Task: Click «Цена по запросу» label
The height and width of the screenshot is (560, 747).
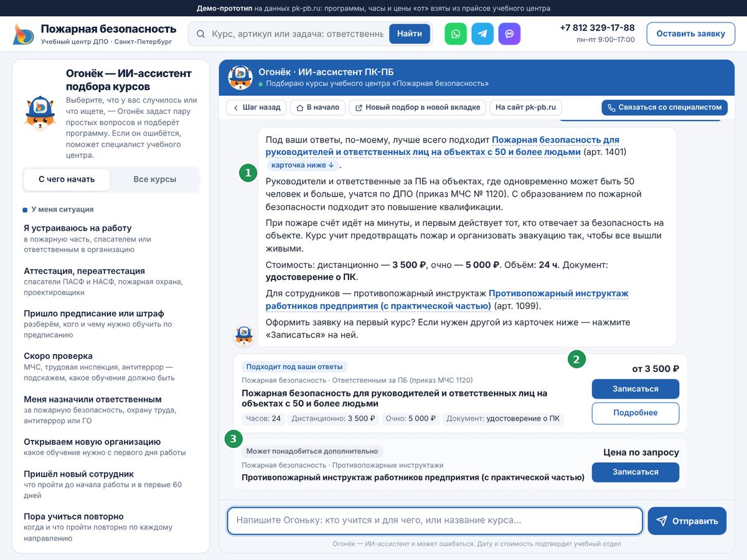Action: pyautogui.click(x=641, y=452)
